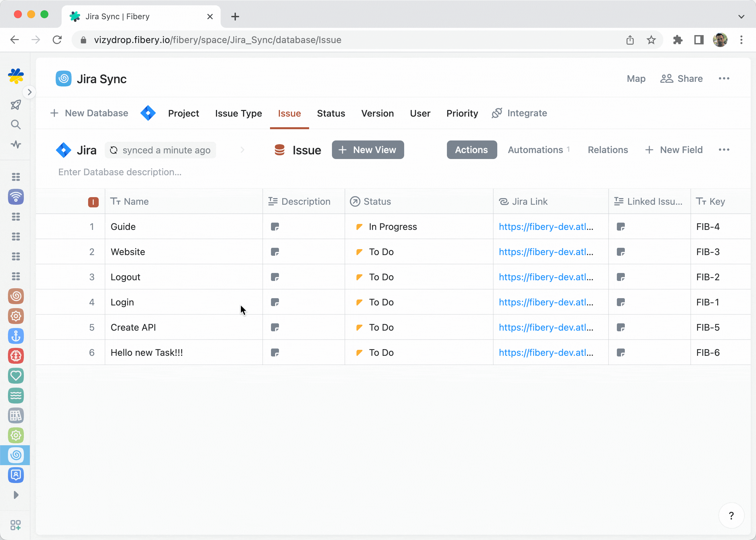Open the browser extensions puzzle icon
This screenshot has height=540, width=756.
click(x=677, y=40)
